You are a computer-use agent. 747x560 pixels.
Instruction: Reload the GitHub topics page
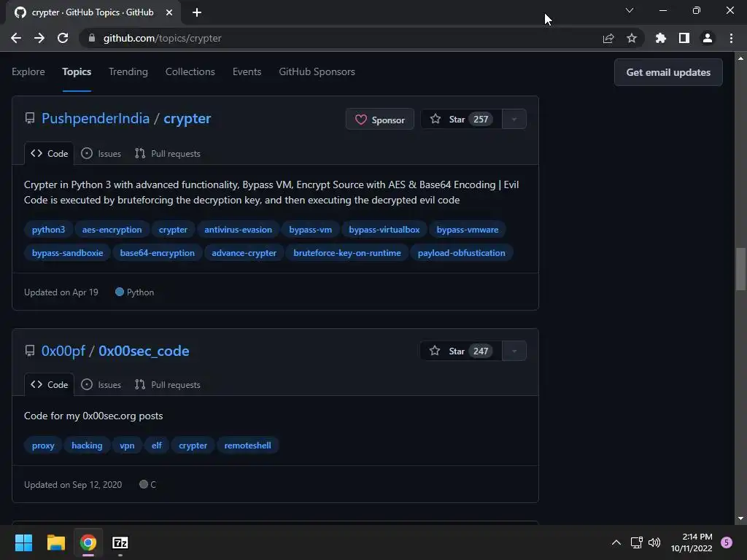tap(63, 38)
